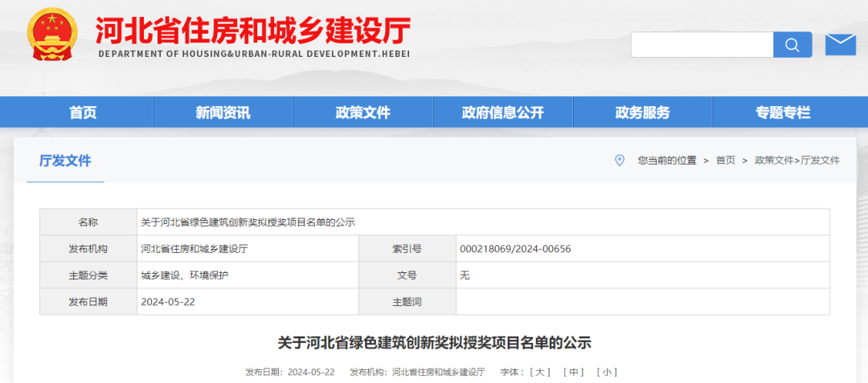Select the 厅发文件 section tab
868x383 pixels.
click(65, 161)
